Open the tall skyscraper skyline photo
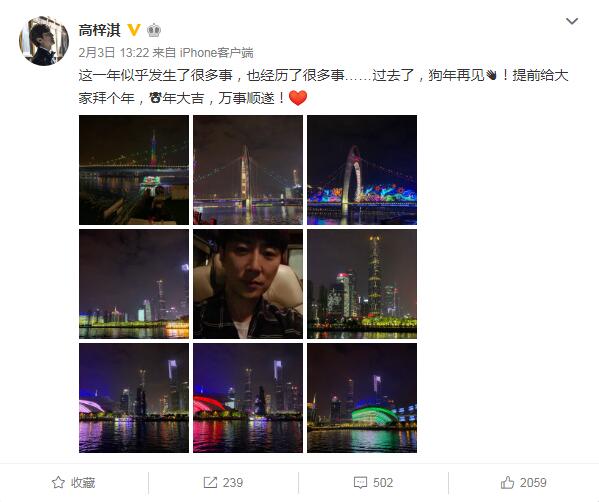This screenshot has width=599, height=502. pyautogui.click(x=362, y=284)
